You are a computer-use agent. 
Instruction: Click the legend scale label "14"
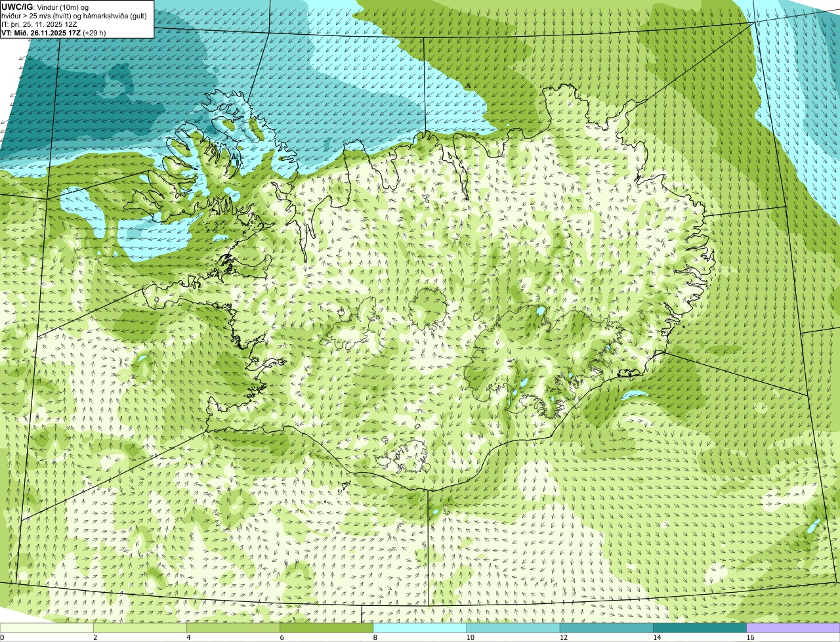[657, 637]
